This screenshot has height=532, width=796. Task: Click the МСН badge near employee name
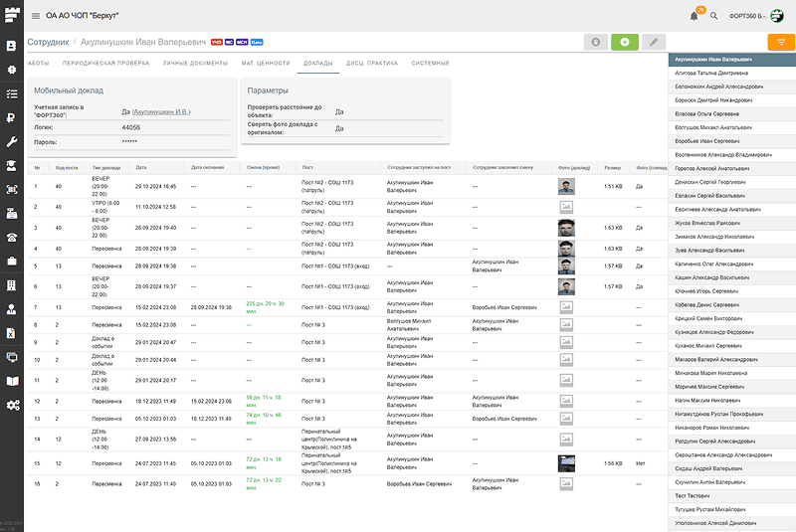point(242,42)
